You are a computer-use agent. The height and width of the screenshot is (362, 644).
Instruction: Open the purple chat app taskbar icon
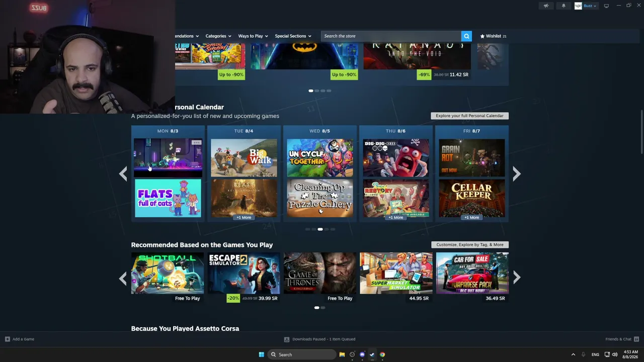click(x=362, y=354)
